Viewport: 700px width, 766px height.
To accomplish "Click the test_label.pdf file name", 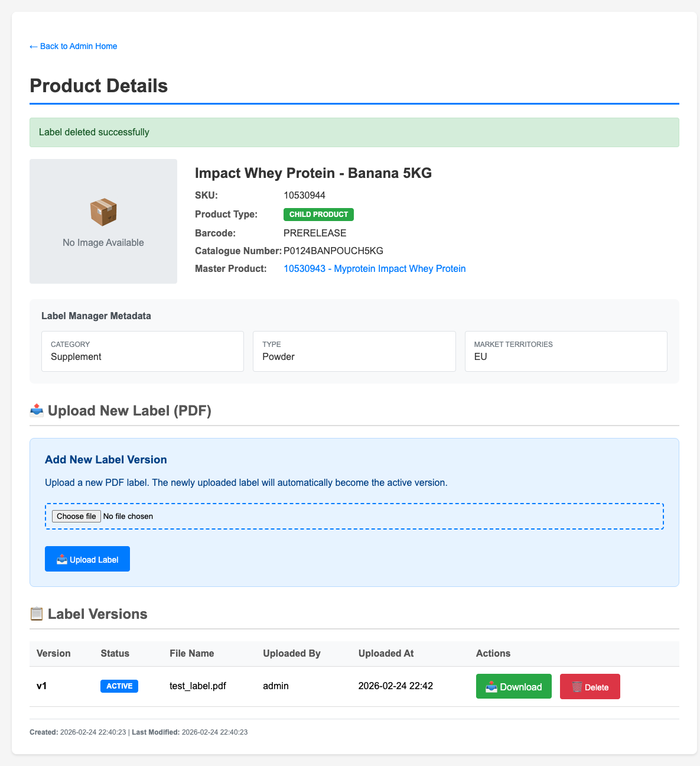I will pos(198,686).
